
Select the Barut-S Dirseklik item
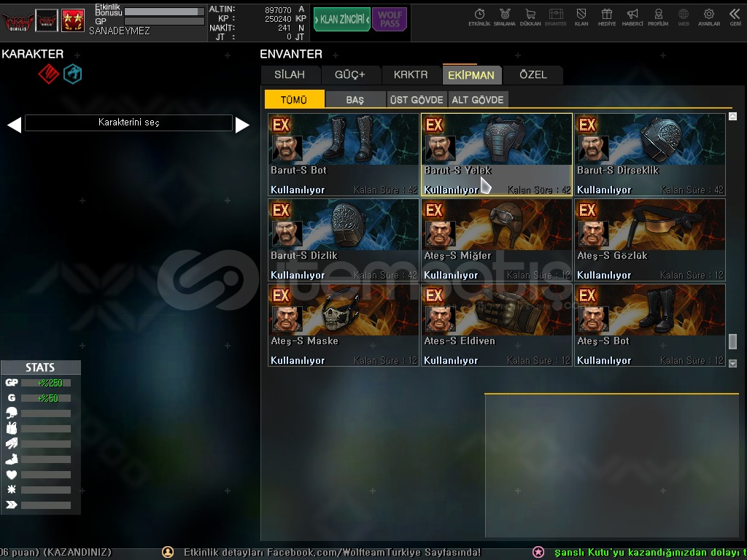650,155
